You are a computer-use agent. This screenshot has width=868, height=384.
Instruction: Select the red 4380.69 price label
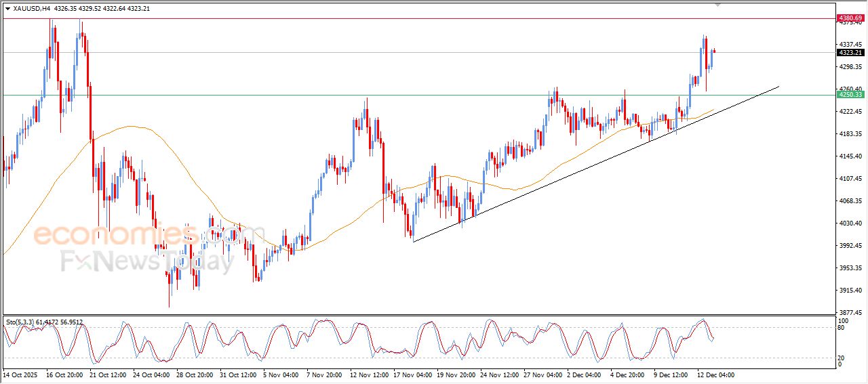(x=850, y=18)
